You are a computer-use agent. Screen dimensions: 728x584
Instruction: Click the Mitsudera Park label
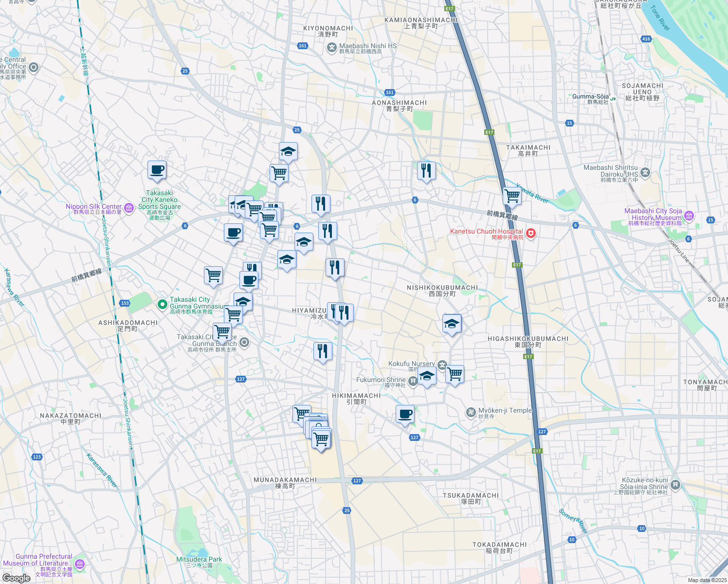(200, 559)
